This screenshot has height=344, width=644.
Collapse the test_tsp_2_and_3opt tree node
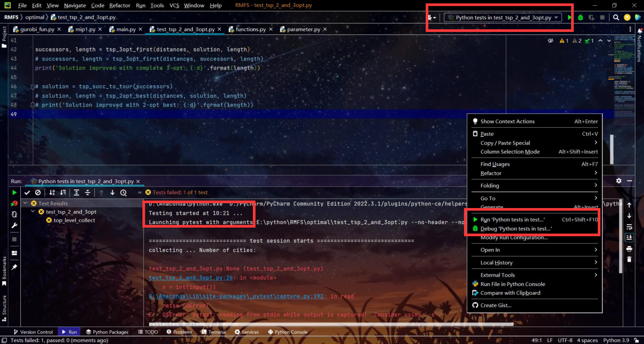[33, 212]
